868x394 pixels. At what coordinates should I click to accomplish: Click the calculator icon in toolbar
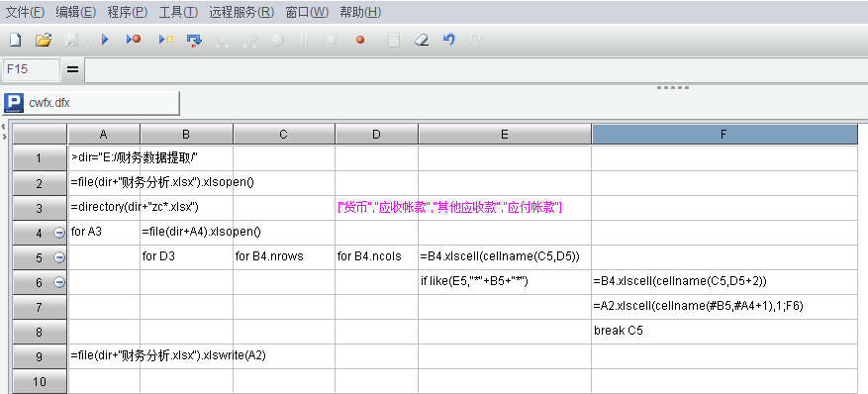394,40
